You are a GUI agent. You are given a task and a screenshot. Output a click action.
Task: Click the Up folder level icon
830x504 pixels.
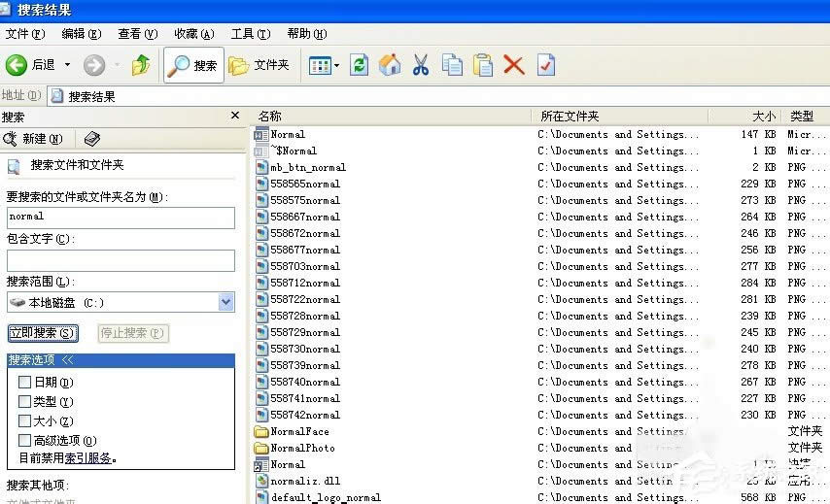(141, 65)
